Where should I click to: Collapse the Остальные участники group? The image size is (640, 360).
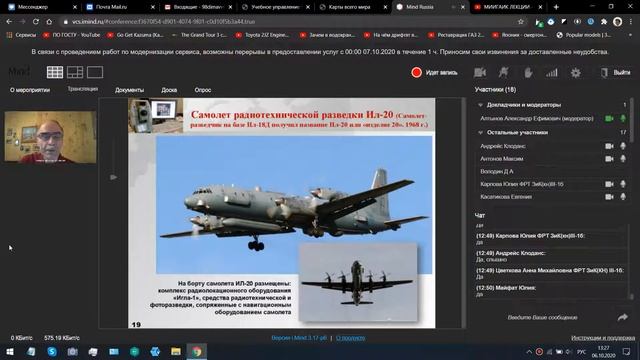480,132
